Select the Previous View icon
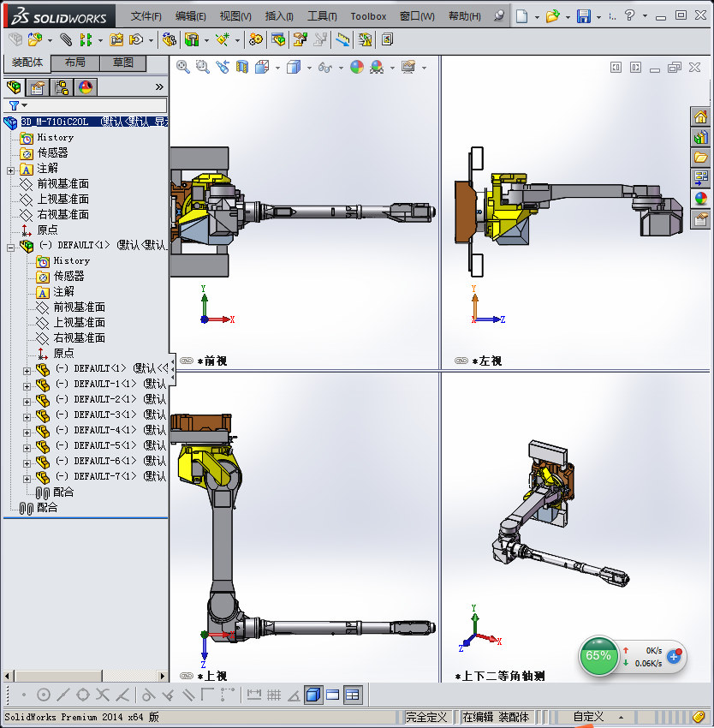 (223, 68)
